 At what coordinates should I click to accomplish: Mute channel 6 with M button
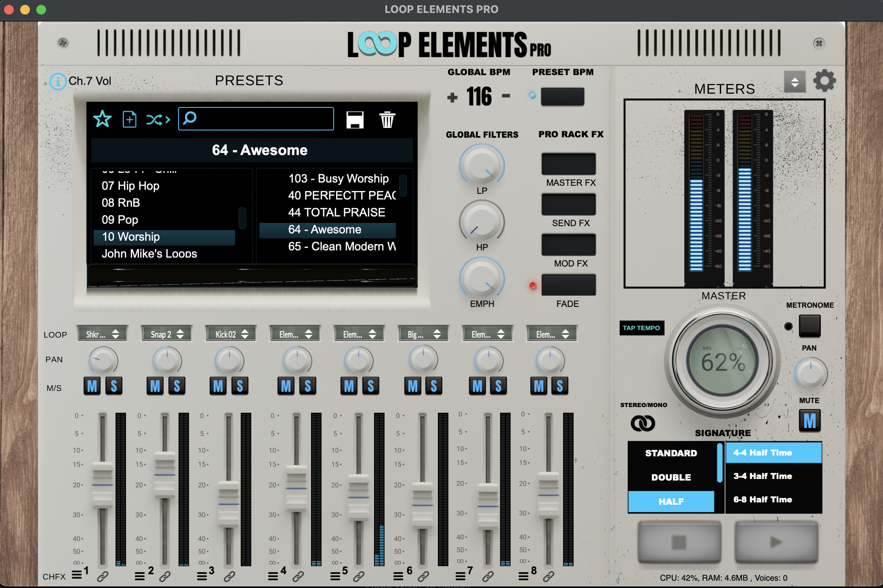click(413, 386)
